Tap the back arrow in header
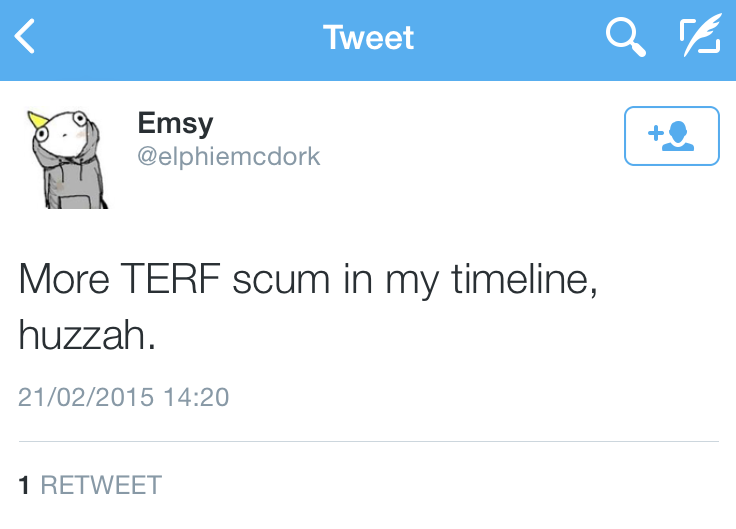This screenshot has width=736, height=529. click(26, 38)
